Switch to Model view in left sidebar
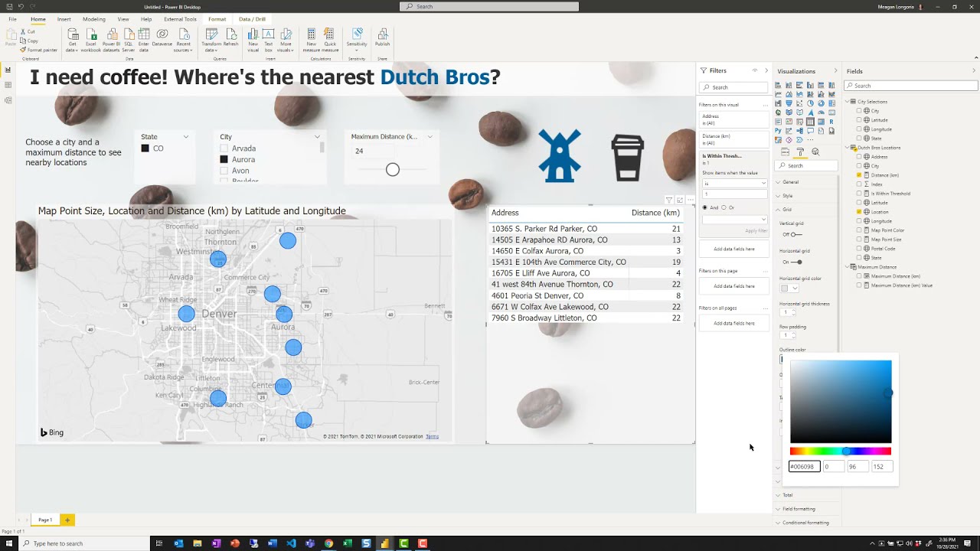980x551 pixels. [x=8, y=100]
